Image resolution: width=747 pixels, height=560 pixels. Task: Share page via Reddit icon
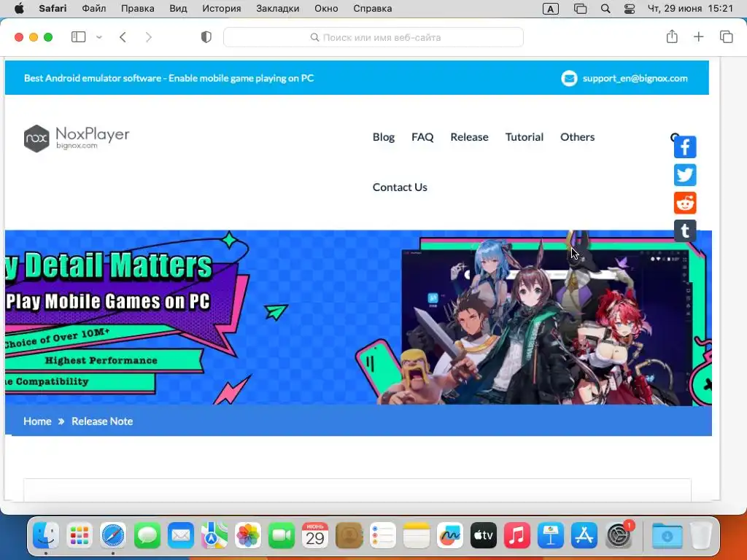click(x=685, y=203)
